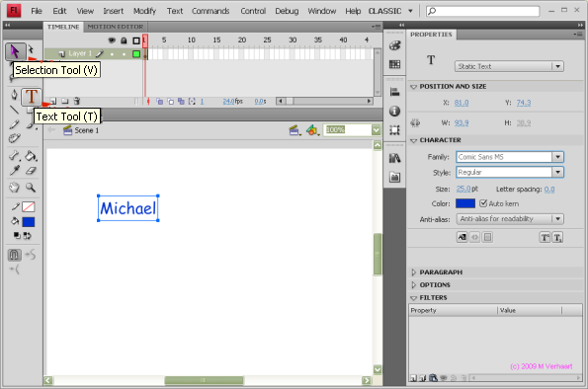Image resolution: width=588 pixels, height=389 pixels.
Task: Toggle the Auto kern checkbox
Action: (483, 203)
